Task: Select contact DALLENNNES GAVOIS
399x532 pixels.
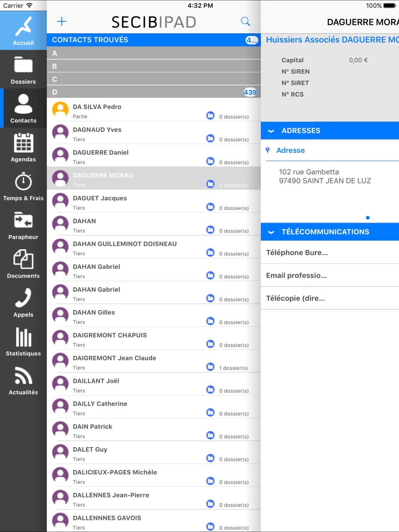Action: pyautogui.click(x=154, y=521)
